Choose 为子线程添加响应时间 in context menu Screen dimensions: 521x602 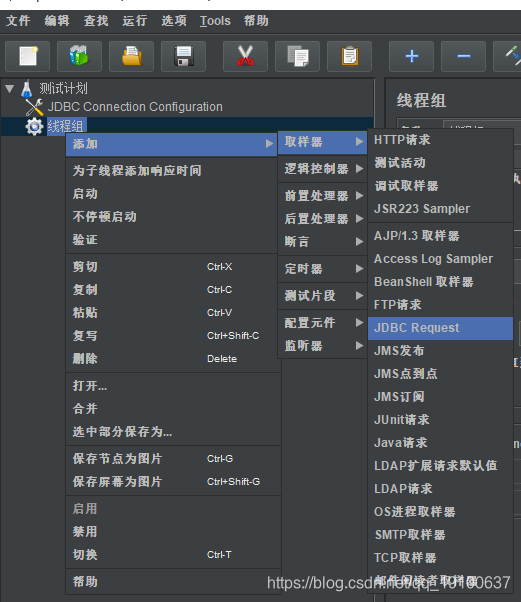tap(171, 170)
